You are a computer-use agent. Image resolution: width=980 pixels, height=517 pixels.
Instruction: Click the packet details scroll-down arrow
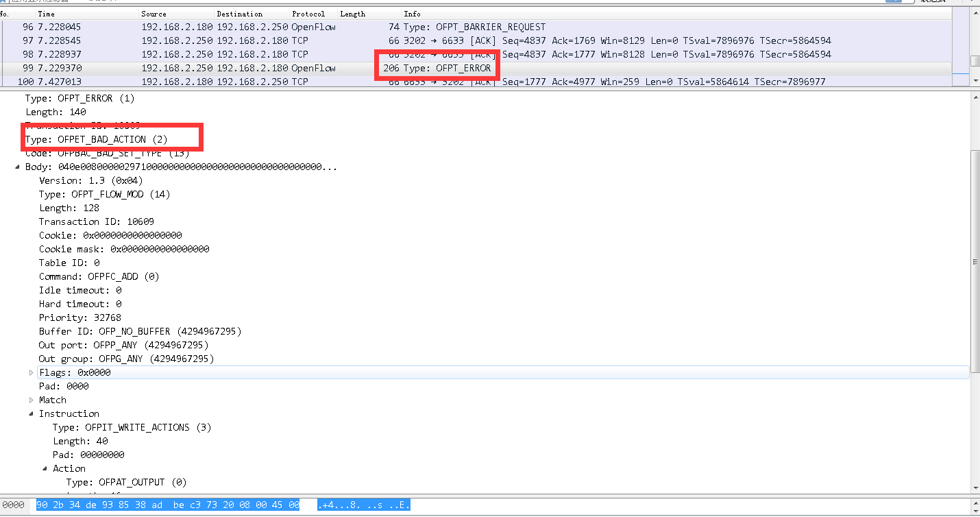975,487
